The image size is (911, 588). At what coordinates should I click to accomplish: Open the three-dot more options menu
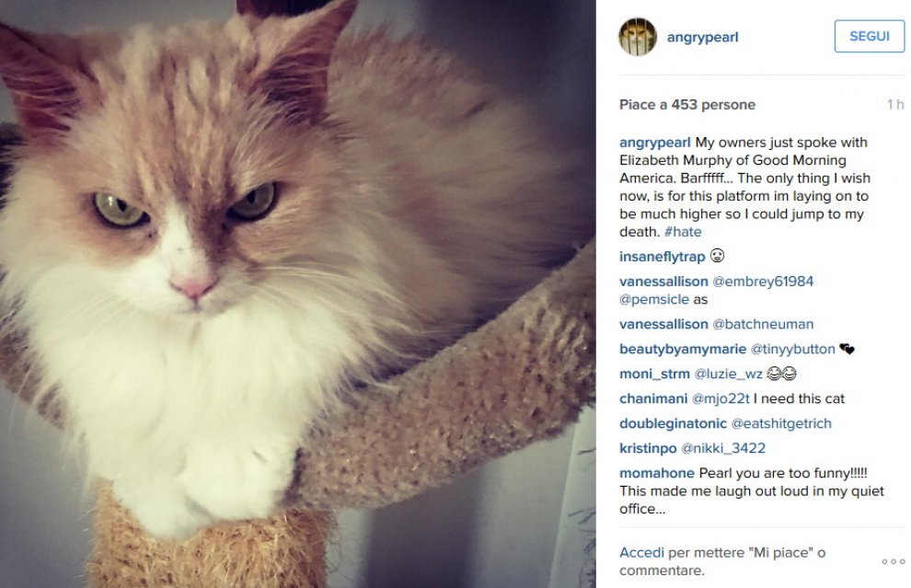[x=893, y=561]
